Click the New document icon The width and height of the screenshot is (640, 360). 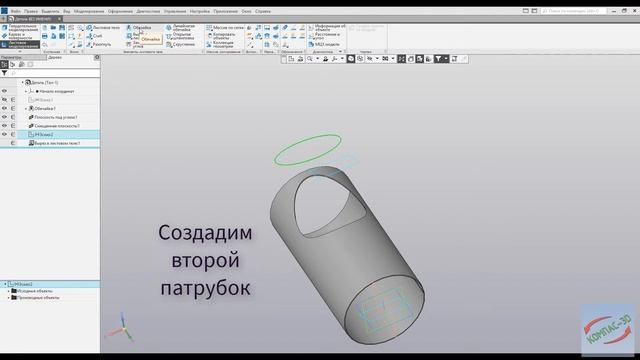click(44, 28)
